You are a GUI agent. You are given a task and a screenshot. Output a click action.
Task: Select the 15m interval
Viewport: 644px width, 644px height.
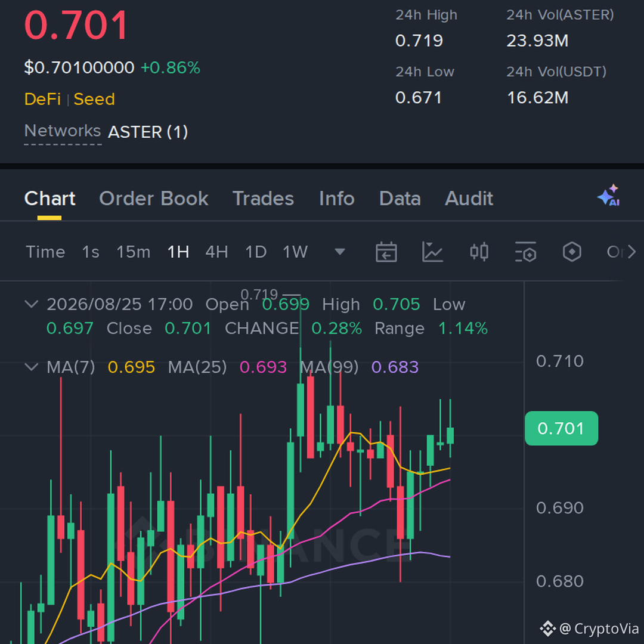pyautogui.click(x=134, y=252)
